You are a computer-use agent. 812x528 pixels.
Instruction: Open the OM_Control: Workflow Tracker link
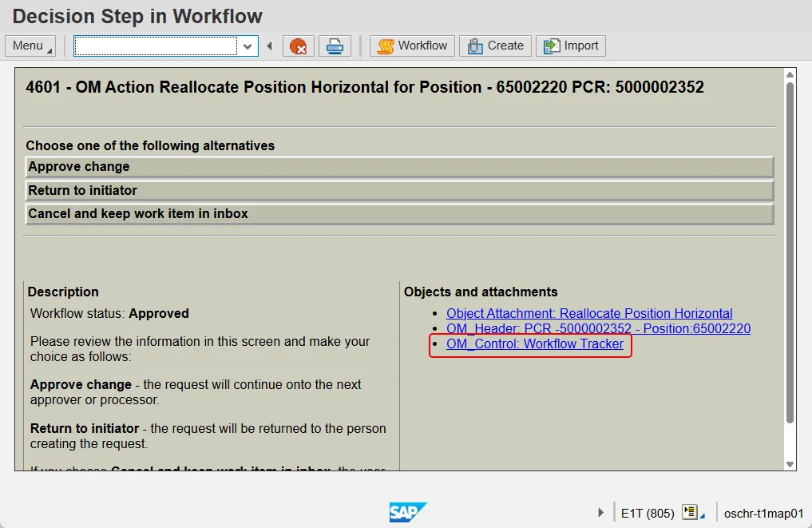pyautogui.click(x=535, y=343)
